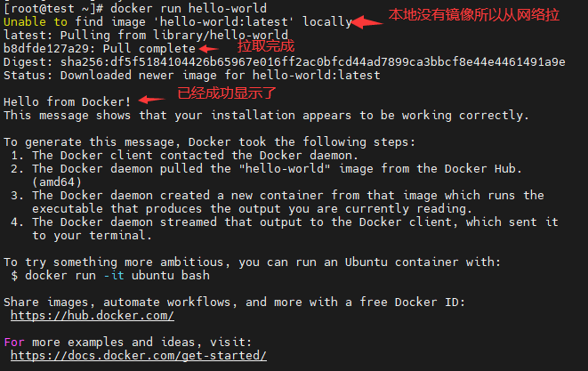Click the 'Hello from Docker!' output line
This screenshot has height=371, width=588.
click(x=68, y=101)
